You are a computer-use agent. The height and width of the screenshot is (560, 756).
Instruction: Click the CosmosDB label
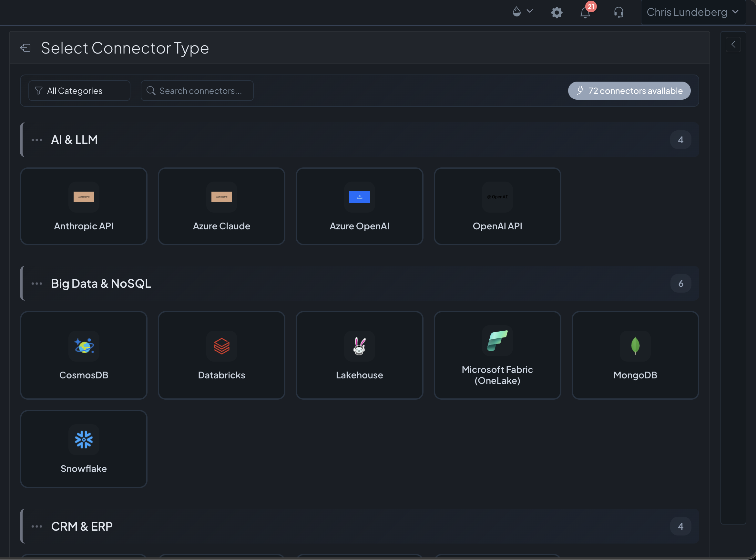click(x=84, y=375)
